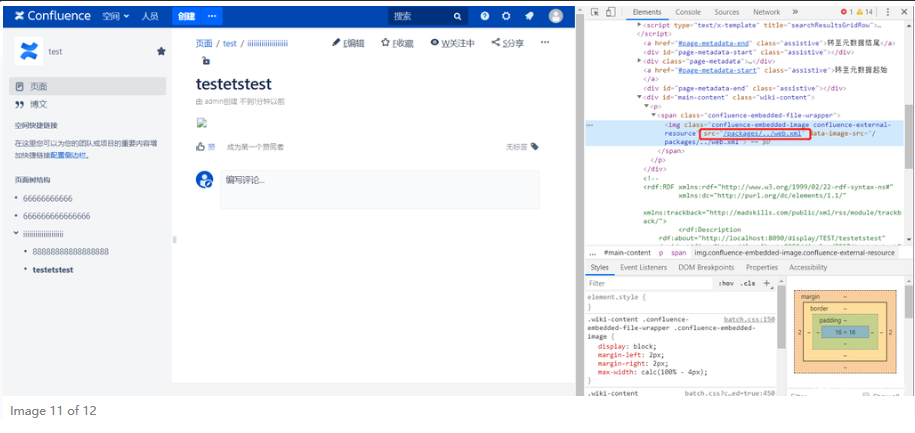Screen dimensions: 915x433
Task: Open the 空间 spaces dropdown
Action: (116, 16)
